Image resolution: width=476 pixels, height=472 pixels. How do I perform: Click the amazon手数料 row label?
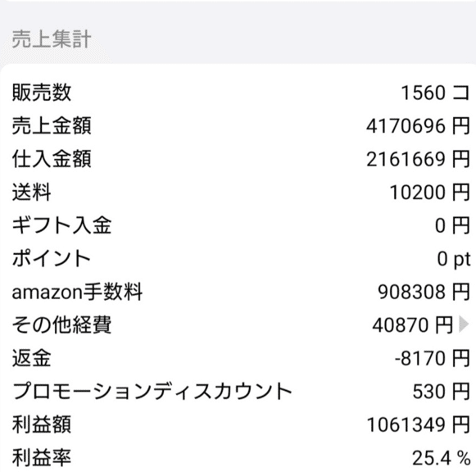pos(77,292)
